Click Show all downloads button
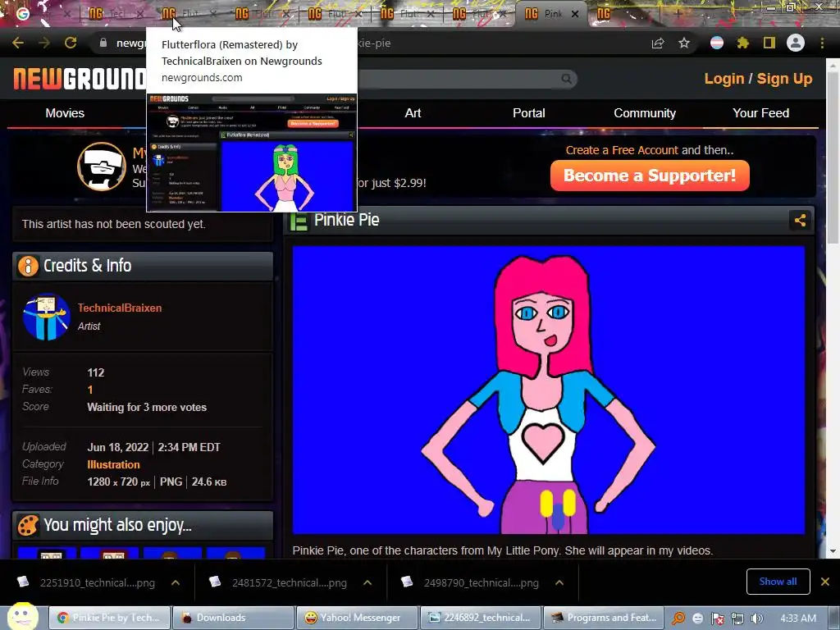 coord(778,582)
